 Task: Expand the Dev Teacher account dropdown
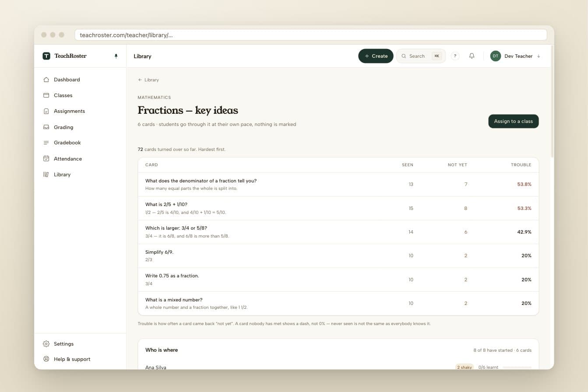(x=515, y=56)
